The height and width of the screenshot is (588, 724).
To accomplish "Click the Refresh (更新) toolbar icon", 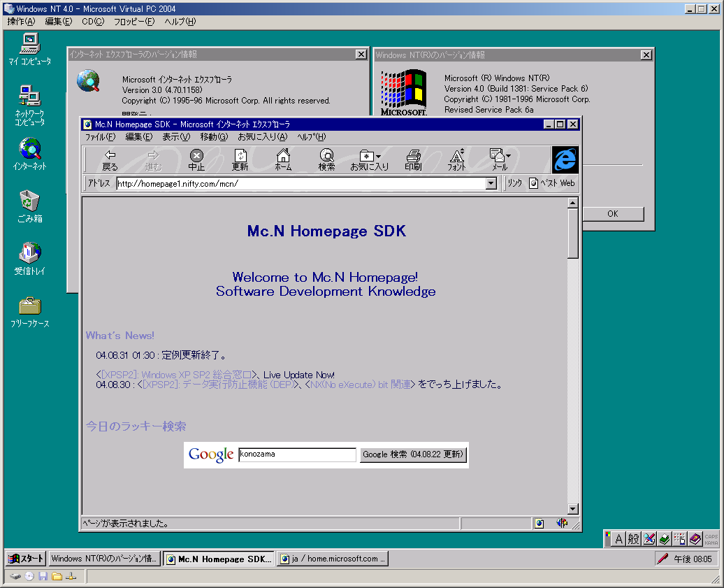I will tap(240, 160).
